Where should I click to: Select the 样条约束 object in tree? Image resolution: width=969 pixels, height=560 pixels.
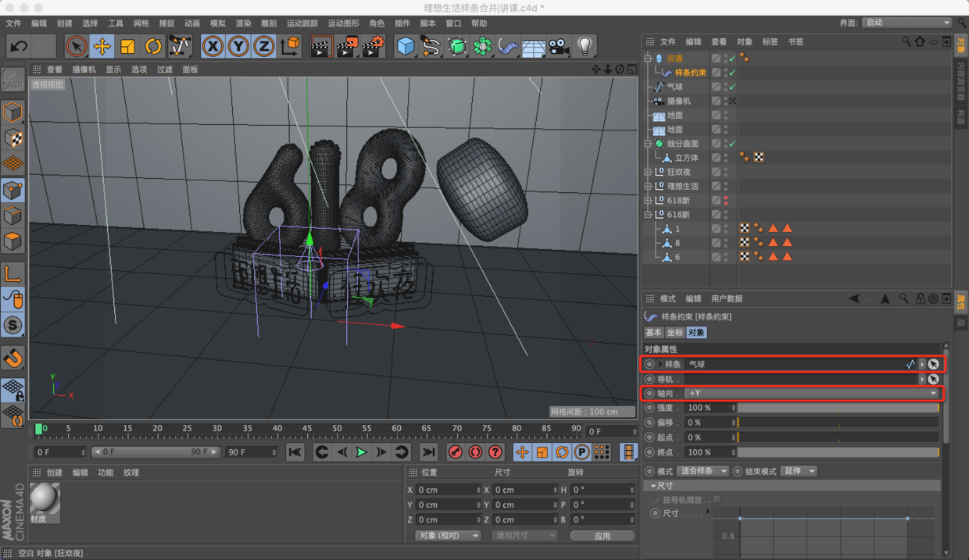coord(691,73)
